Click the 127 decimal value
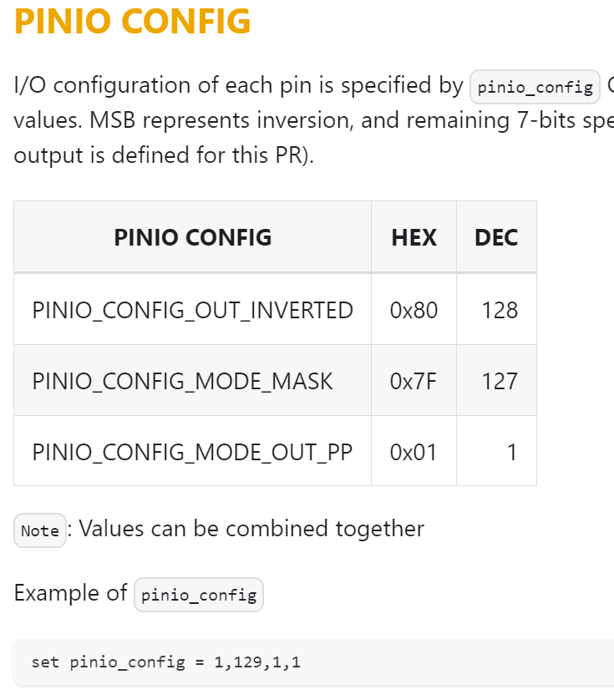Image resolution: width=614 pixels, height=700 pixels. pos(500,381)
